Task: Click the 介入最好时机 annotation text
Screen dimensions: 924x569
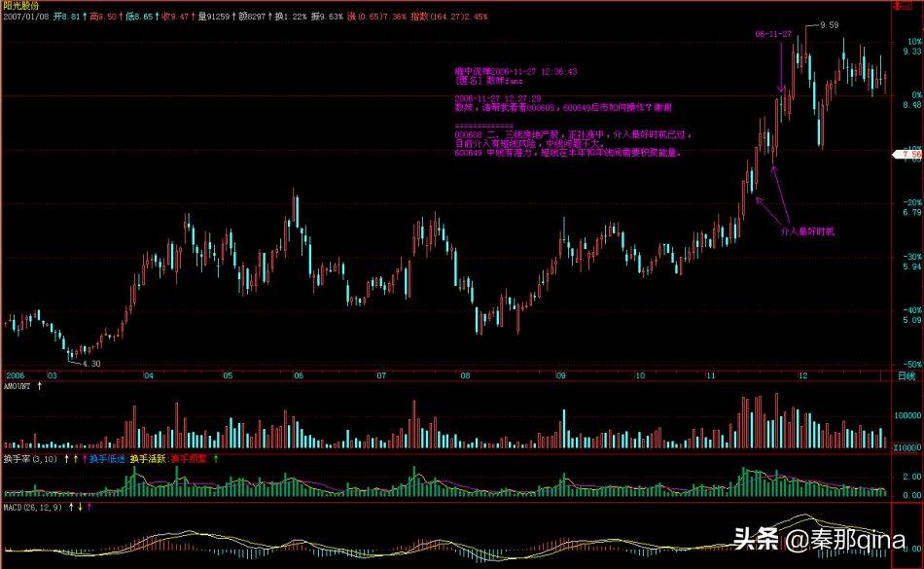Action: point(807,233)
